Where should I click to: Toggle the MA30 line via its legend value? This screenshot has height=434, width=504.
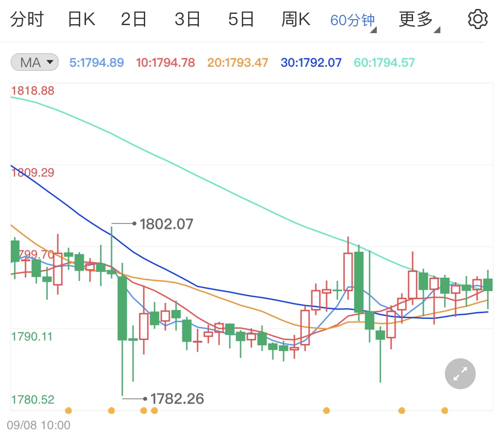tap(311, 62)
